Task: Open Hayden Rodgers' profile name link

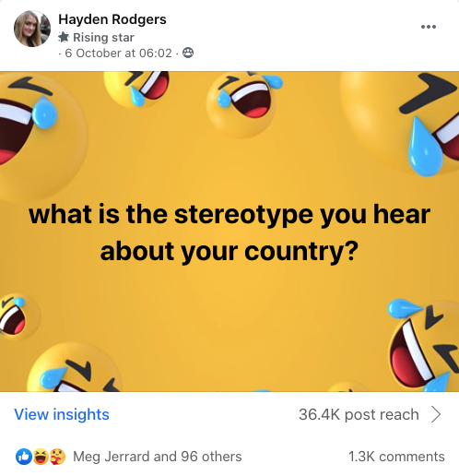Action: 112,19
